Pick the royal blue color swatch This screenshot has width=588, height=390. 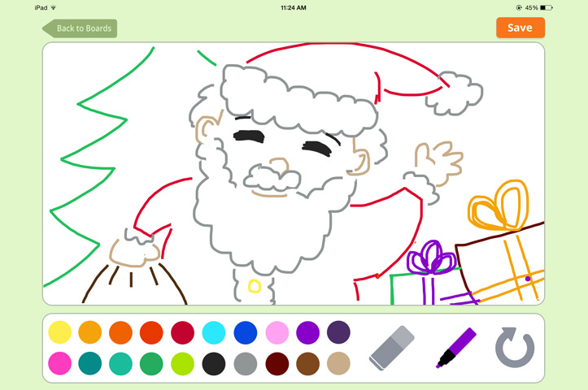tap(246, 332)
